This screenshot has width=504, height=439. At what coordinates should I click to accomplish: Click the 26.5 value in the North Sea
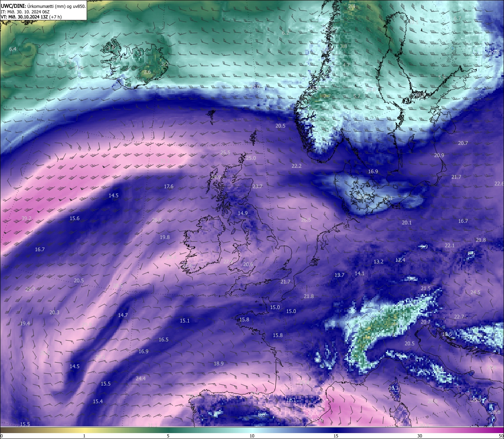(306, 220)
